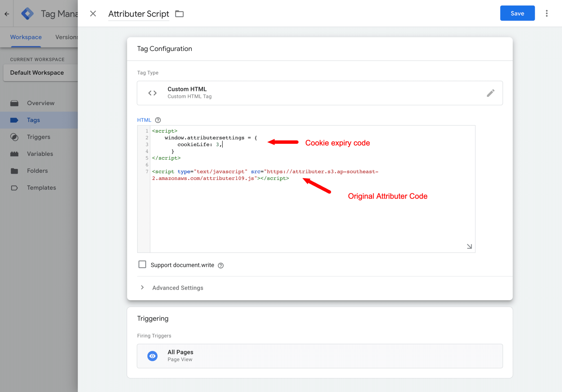Move the tag to a folder
Image resolution: width=562 pixels, height=392 pixels.
pyautogui.click(x=179, y=13)
